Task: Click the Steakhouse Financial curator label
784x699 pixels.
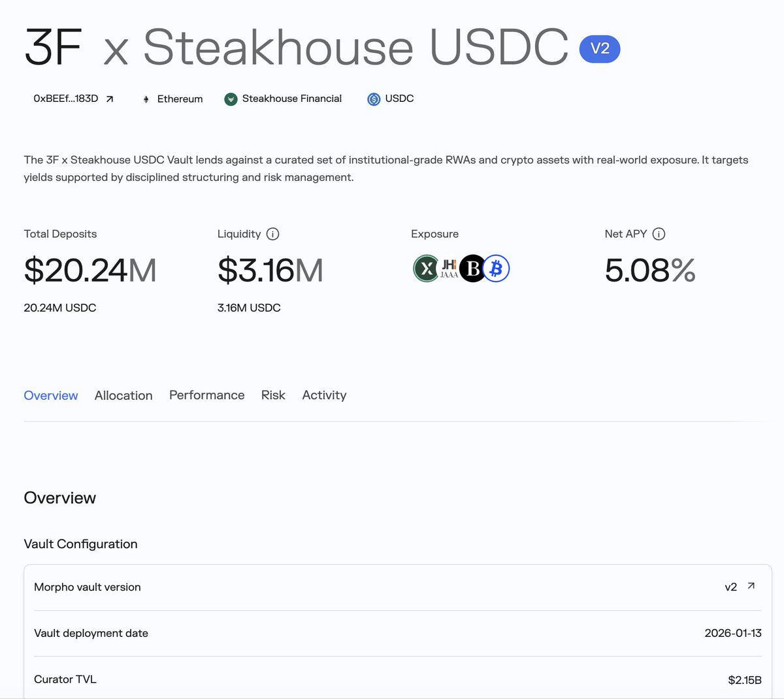Action: 292,99
